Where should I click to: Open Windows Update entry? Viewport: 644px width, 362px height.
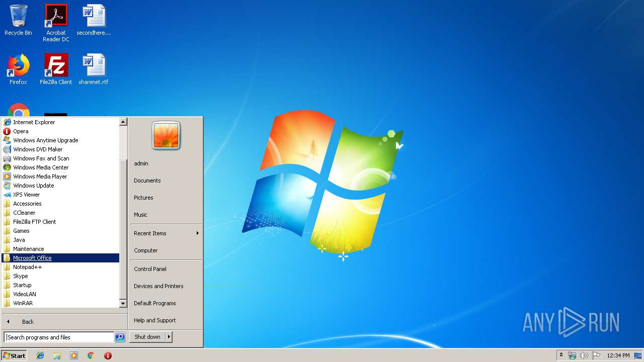(x=60, y=186)
